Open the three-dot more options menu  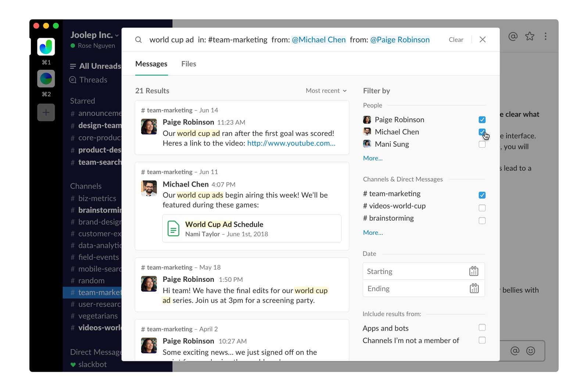[x=545, y=36]
